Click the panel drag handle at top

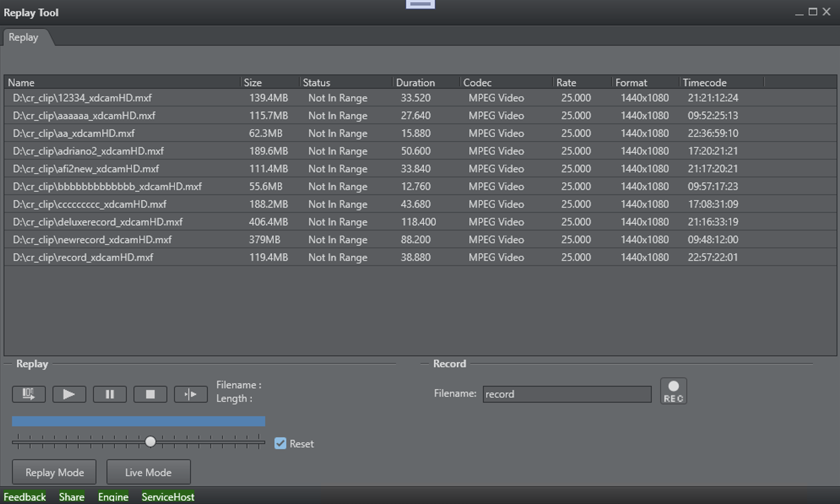pos(420,4)
